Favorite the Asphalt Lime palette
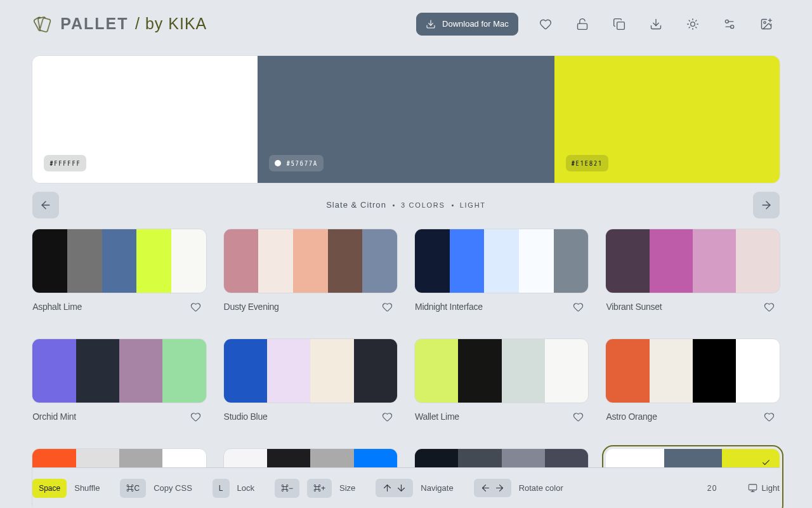Viewport: 812px width, 508px height. tap(196, 307)
